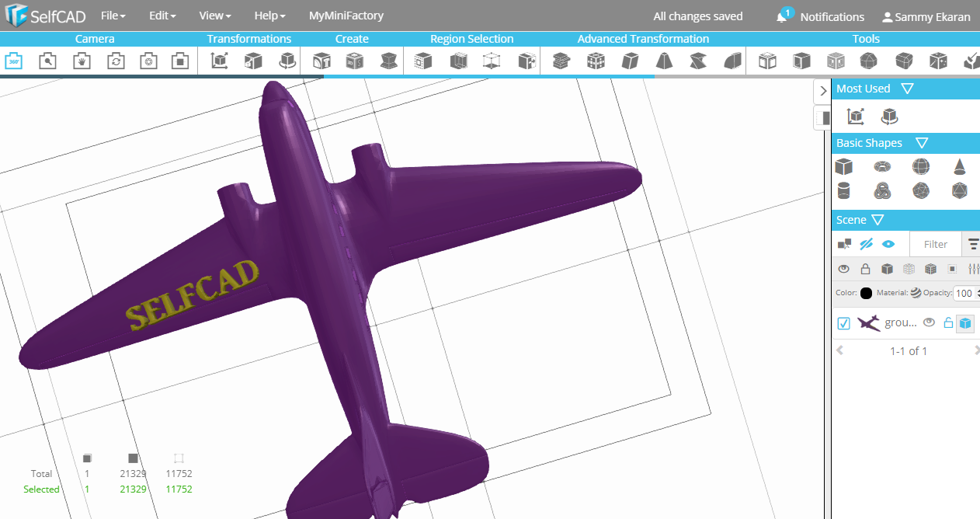The image size is (980, 519).
Task: Add a sphere from Basic Shapes
Action: (921, 166)
